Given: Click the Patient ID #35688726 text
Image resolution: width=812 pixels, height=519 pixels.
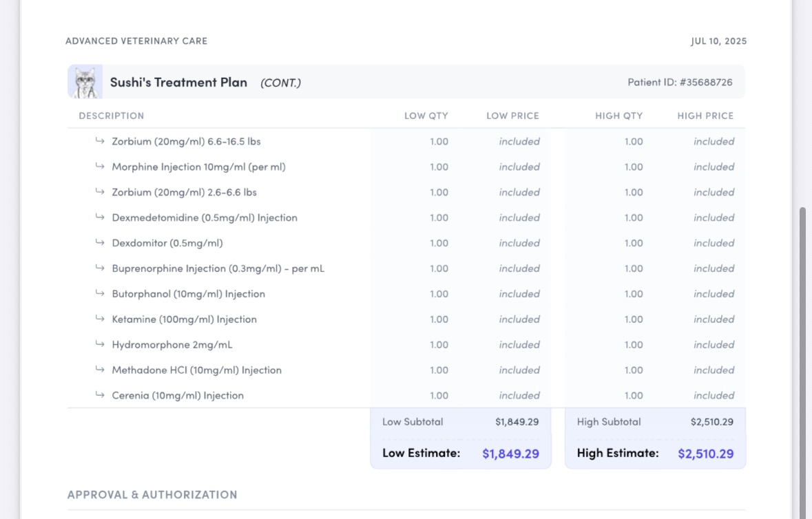Looking at the screenshot, I should coord(680,83).
